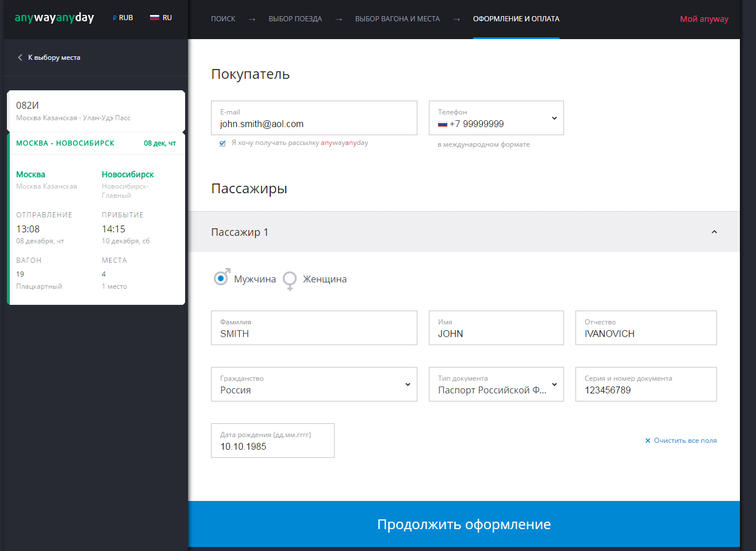
Task: Click the anywayanyday logo
Action: [x=54, y=18]
